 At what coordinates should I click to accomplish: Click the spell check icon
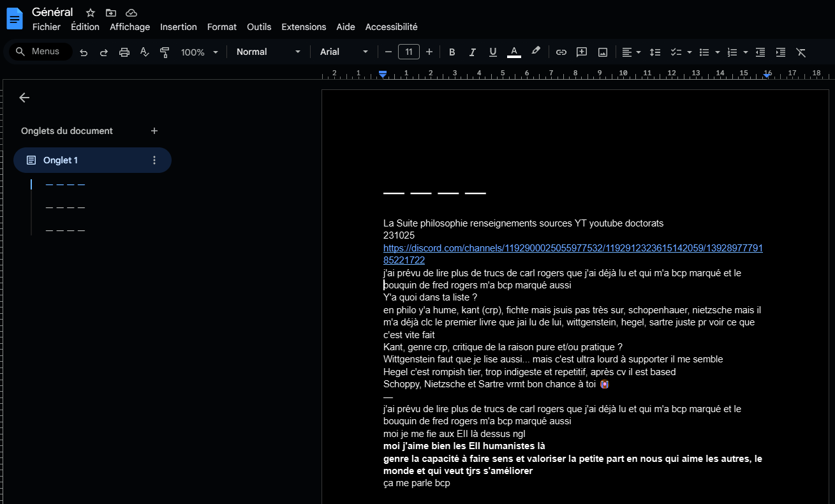(x=145, y=52)
